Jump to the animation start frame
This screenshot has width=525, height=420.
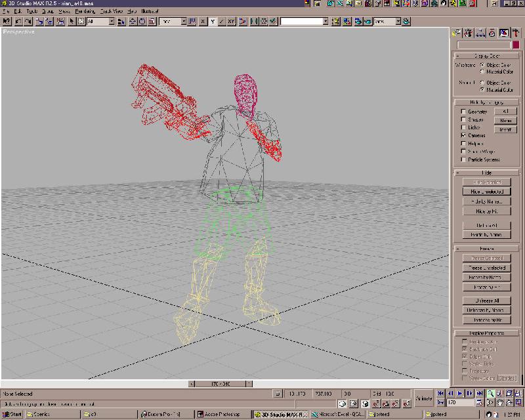(x=442, y=393)
